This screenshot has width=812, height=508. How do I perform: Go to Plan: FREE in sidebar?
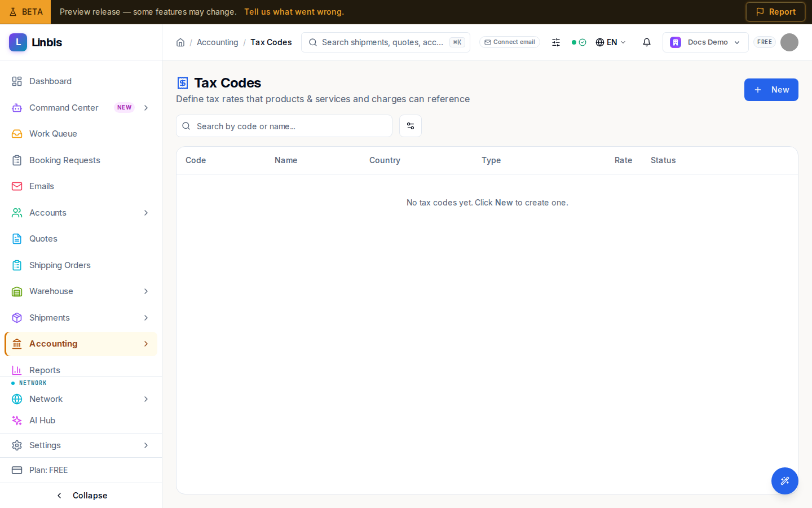[81, 470]
